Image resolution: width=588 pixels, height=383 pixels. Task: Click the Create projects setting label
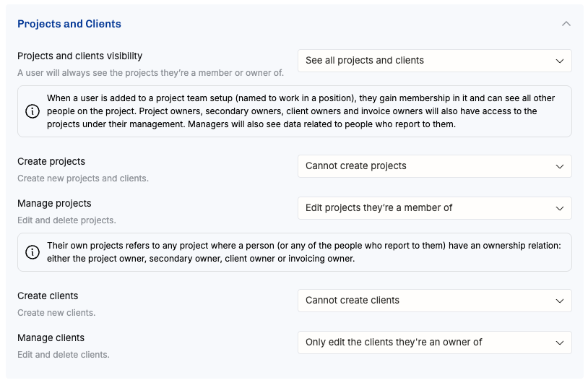click(51, 162)
